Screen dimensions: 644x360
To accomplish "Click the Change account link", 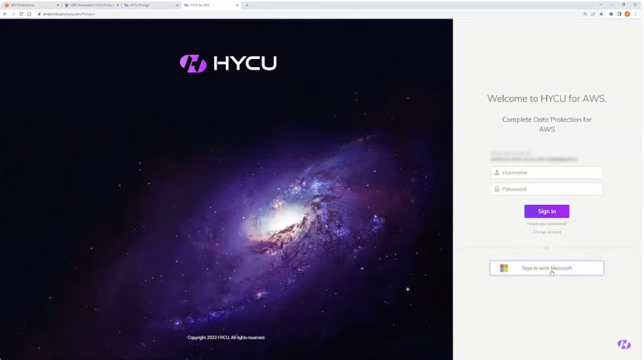I will [x=547, y=232].
